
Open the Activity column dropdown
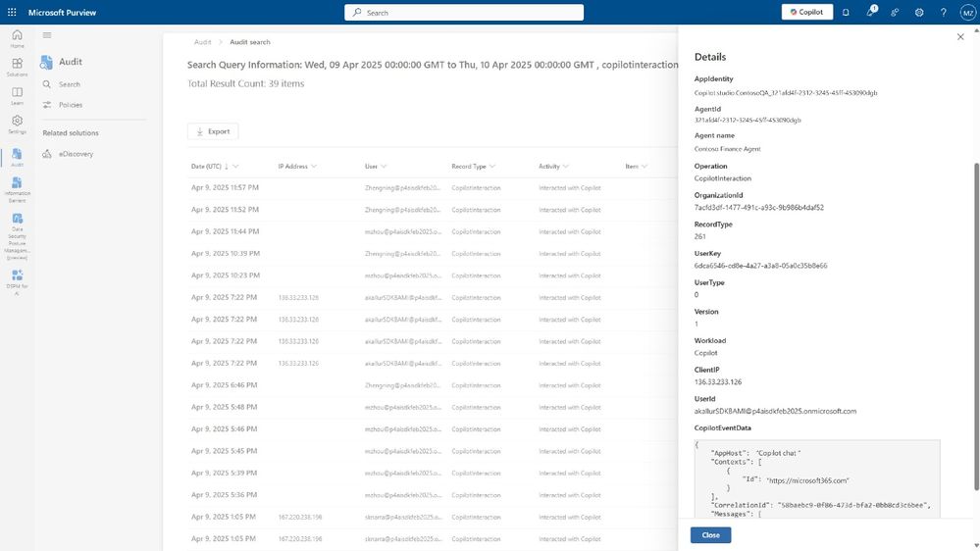[x=566, y=166]
